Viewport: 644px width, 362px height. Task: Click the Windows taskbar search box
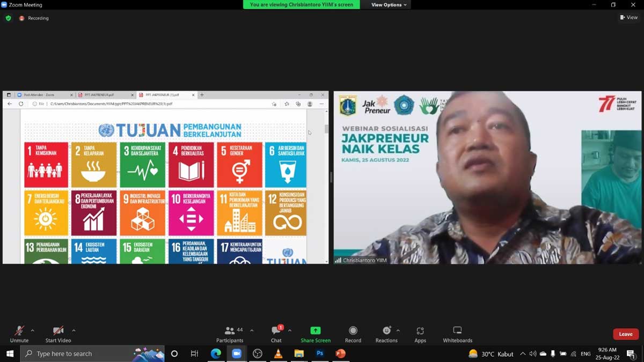[x=80, y=353]
